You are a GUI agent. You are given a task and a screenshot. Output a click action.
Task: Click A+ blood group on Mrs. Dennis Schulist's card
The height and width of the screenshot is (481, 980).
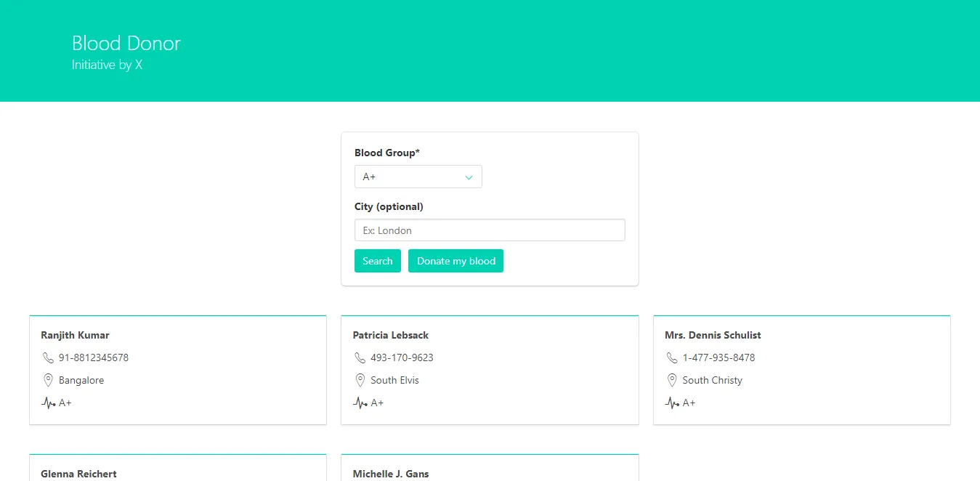tap(689, 403)
